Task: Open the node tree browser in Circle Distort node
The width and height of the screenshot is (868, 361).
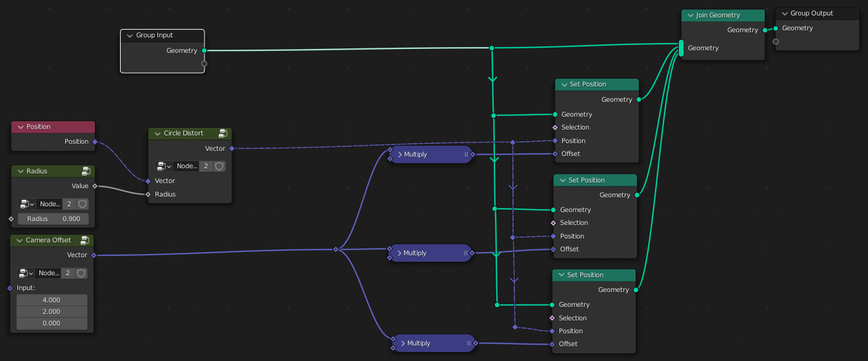Action: click(164, 166)
